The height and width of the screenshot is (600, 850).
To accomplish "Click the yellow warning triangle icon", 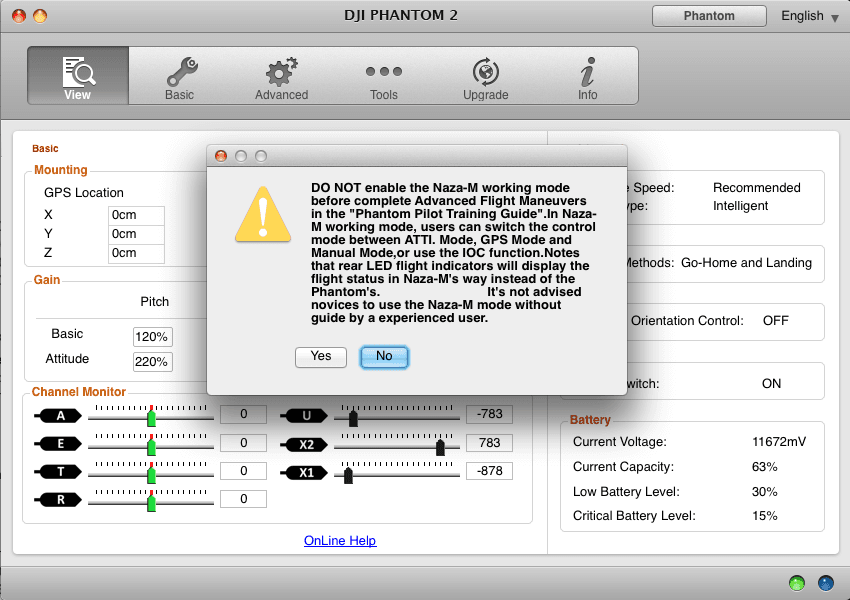I will (x=263, y=215).
